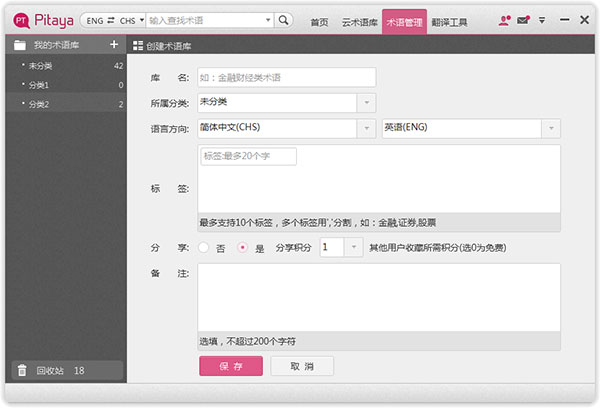This screenshot has height=408, width=600.
Task: Swap languages with the ENG/CHS arrows icon
Action: (x=111, y=20)
